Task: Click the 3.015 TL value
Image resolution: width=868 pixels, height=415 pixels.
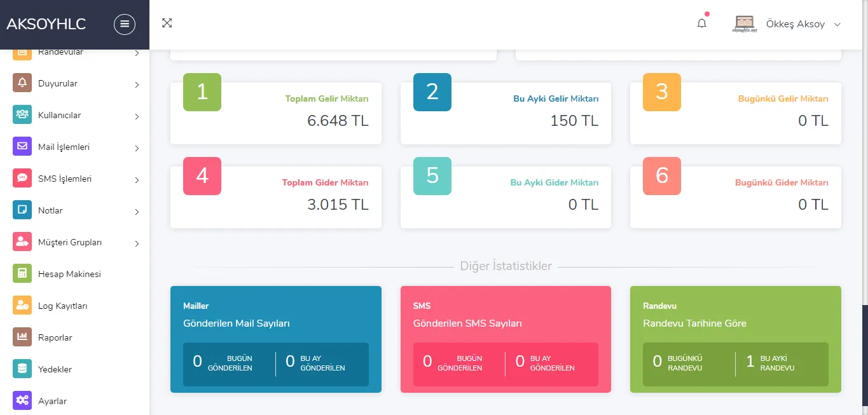Action: tap(338, 204)
